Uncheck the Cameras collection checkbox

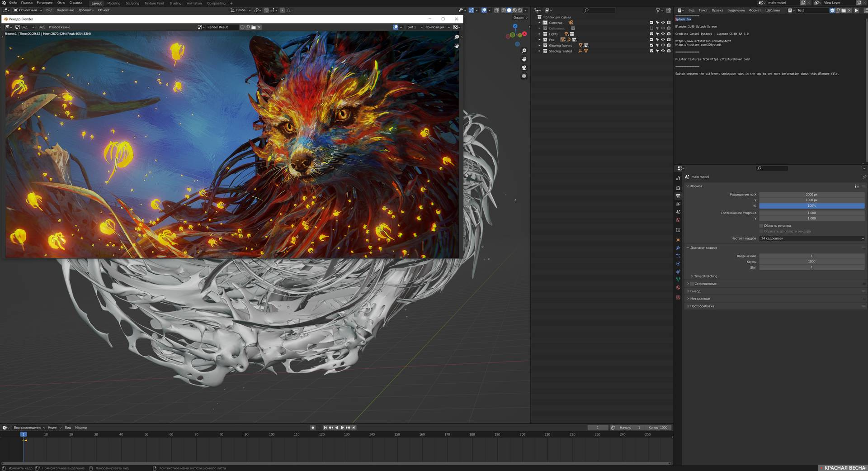coord(651,23)
